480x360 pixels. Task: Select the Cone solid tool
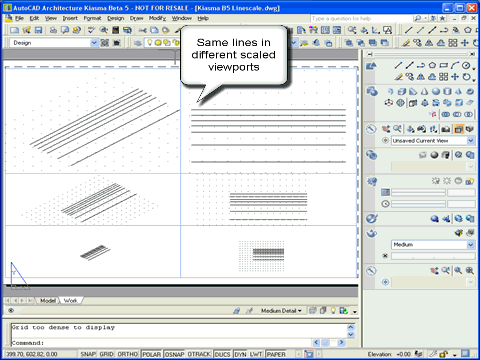[424, 91]
